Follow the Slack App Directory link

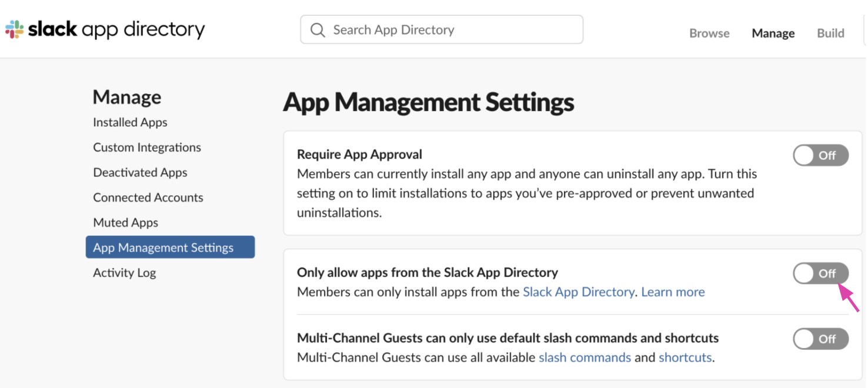(x=578, y=292)
